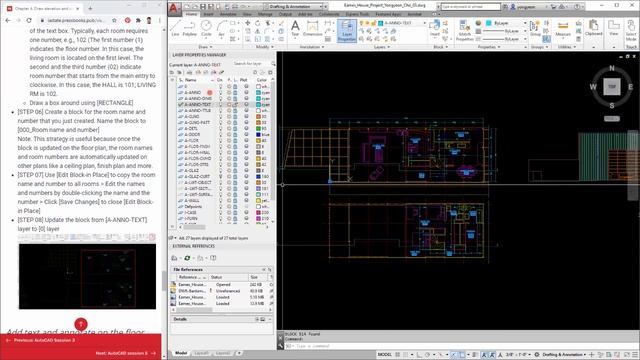This screenshot has height=360, width=640.
Task: Activate Match Properties tool
Action: click(464, 31)
